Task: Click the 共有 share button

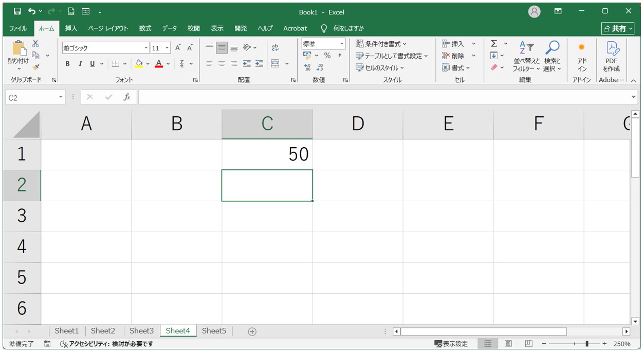Action: pos(618,28)
